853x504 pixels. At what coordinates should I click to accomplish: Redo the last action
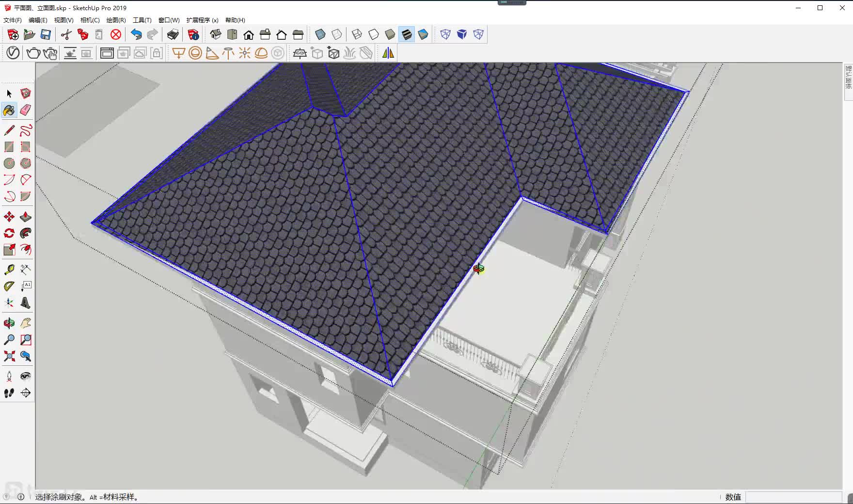point(152,34)
